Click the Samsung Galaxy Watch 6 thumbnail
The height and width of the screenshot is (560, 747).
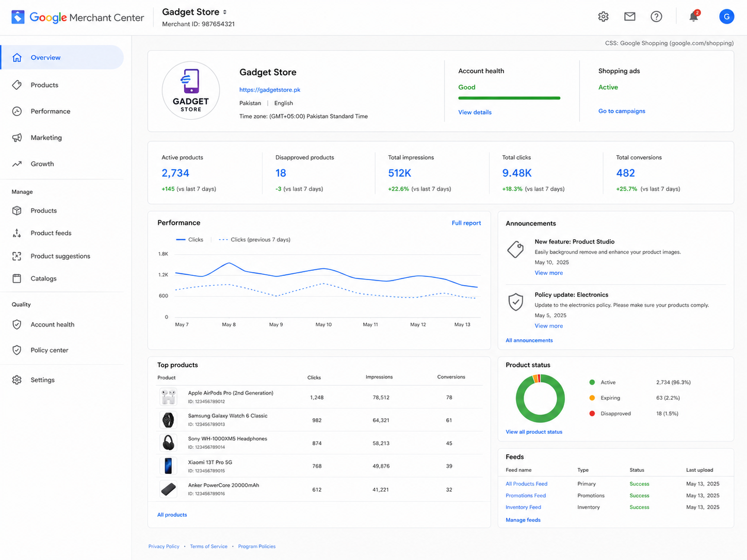pos(168,420)
